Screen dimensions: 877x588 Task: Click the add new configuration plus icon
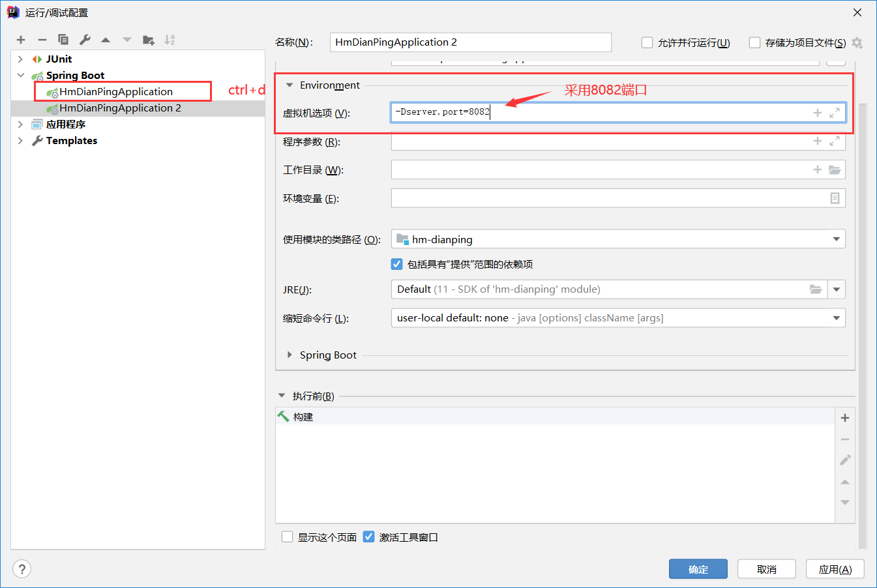[21, 40]
